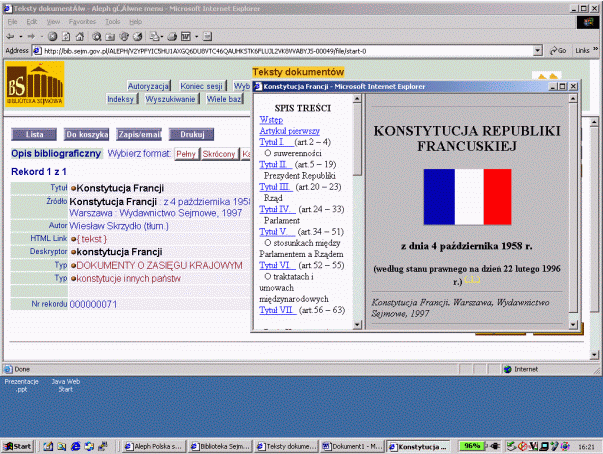Click the Back arrow in browser toolbar
Image resolution: width=603 pixels, height=454 pixels.
[x=11, y=34]
